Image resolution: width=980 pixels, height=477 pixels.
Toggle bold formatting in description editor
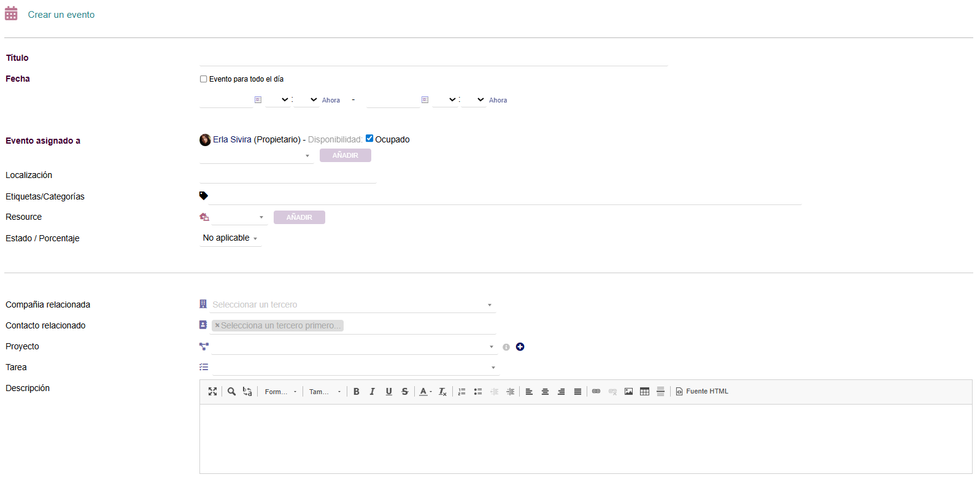click(356, 392)
